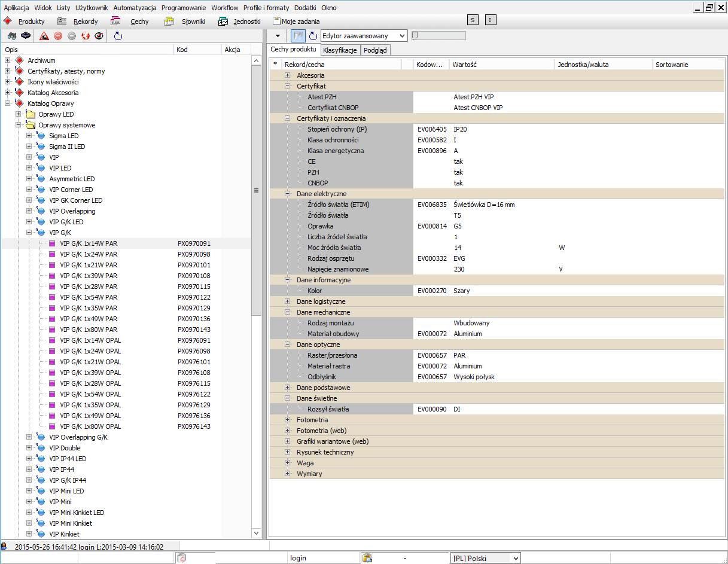Screen dimensions: 728x564
Task: Open the Automatyzacja menu
Action: (135, 8)
